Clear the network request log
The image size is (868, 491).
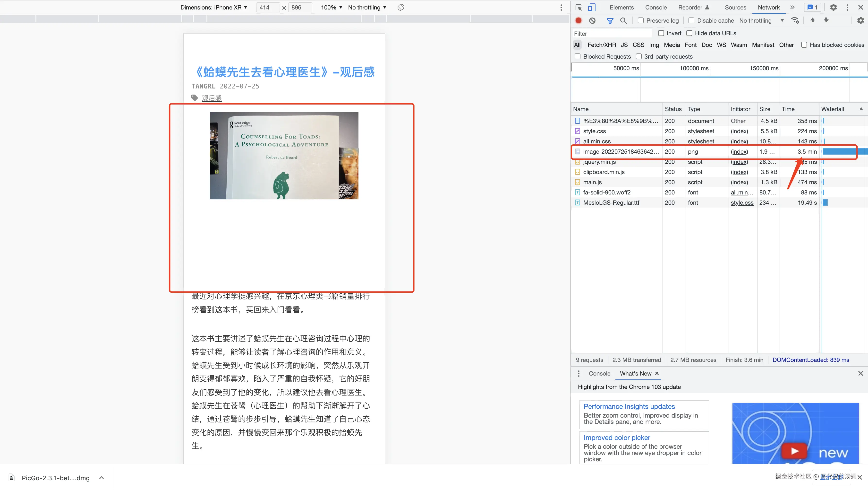pos(592,20)
